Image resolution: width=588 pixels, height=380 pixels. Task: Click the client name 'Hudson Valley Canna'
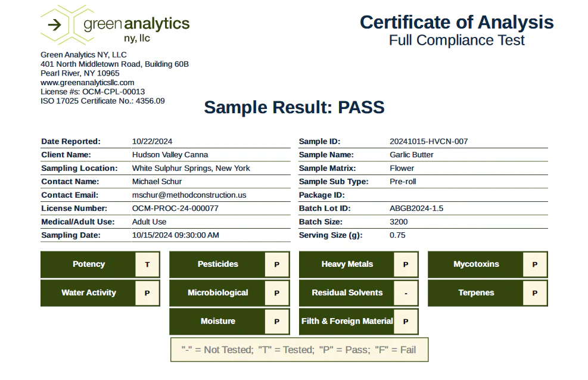(x=170, y=155)
